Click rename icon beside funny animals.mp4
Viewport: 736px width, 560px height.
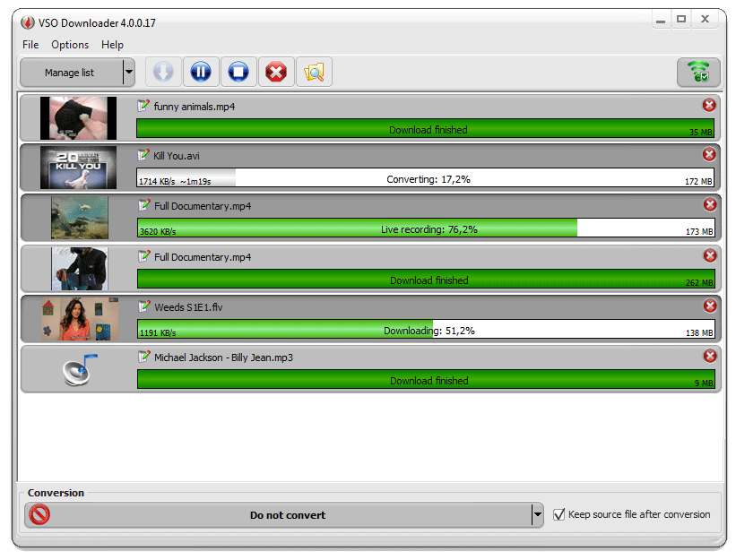(143, 106)
